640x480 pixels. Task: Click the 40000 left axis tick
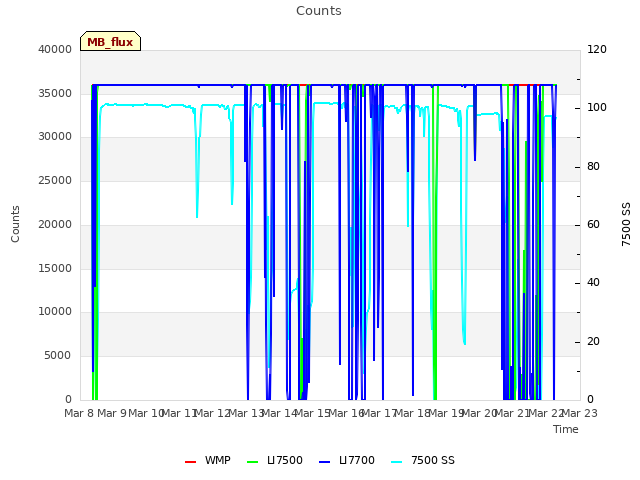coord(55,49)
